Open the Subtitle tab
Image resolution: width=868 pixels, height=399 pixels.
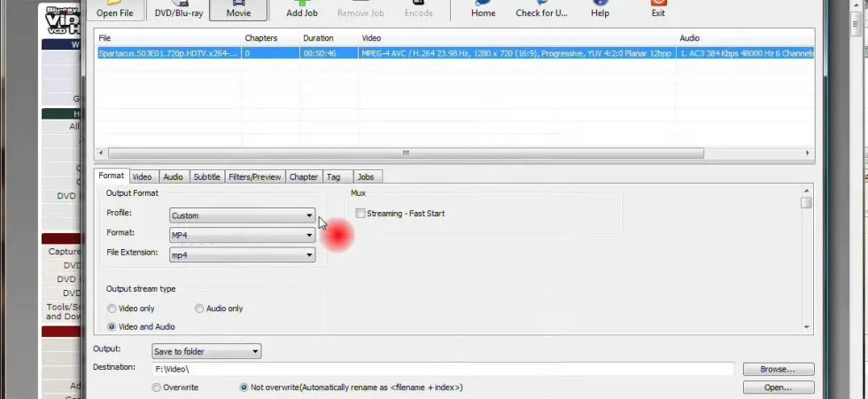pos(206,176)
